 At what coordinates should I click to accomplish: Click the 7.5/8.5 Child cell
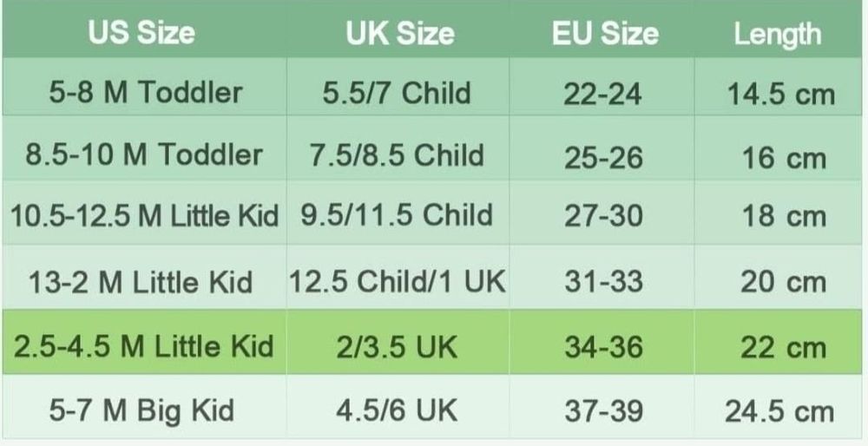[x=397, y=155]
